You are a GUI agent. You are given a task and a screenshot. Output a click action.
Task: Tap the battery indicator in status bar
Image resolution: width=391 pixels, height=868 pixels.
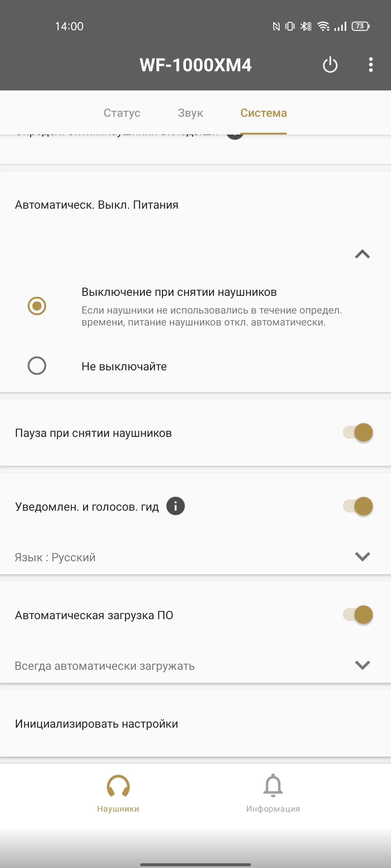click(x=361, y=26)
